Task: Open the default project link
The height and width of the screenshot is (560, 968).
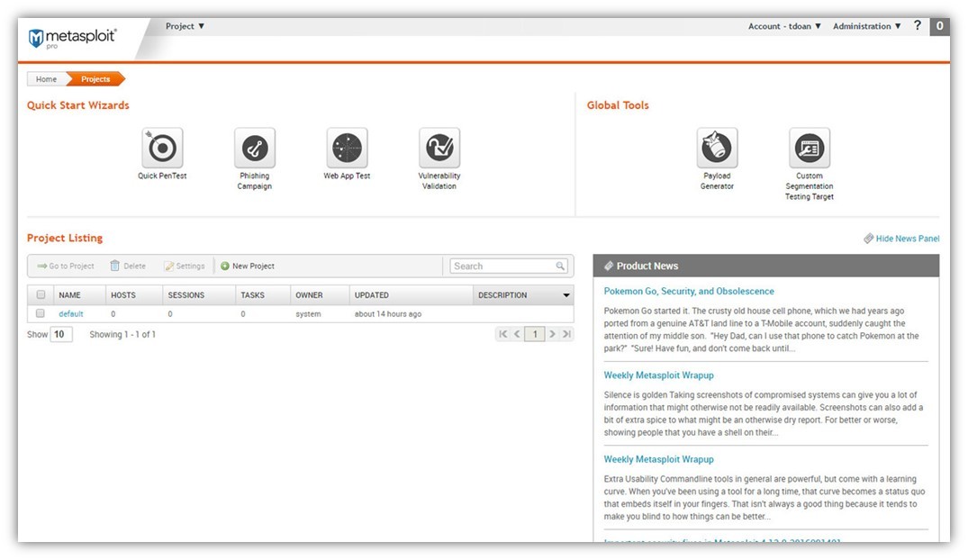Action: point(71,314)
